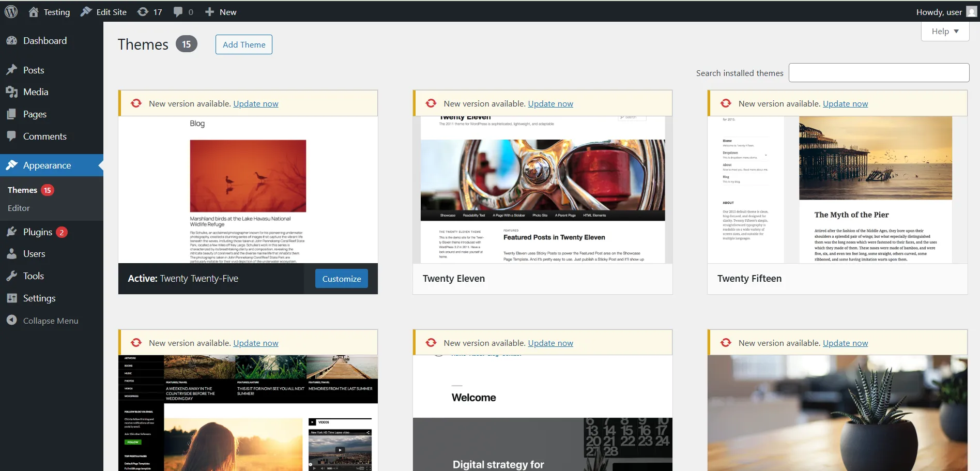The width and height of the screenshot is (980, 471).
Task: Open Twenty Twenty-Five theme screenshot
Action: point(248,190)
